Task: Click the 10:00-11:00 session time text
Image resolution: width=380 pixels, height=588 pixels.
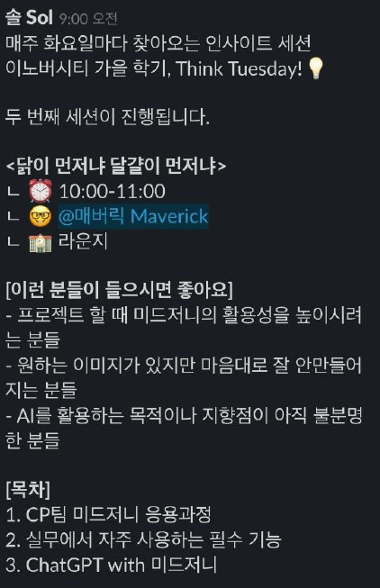Action: coord(113,191)
